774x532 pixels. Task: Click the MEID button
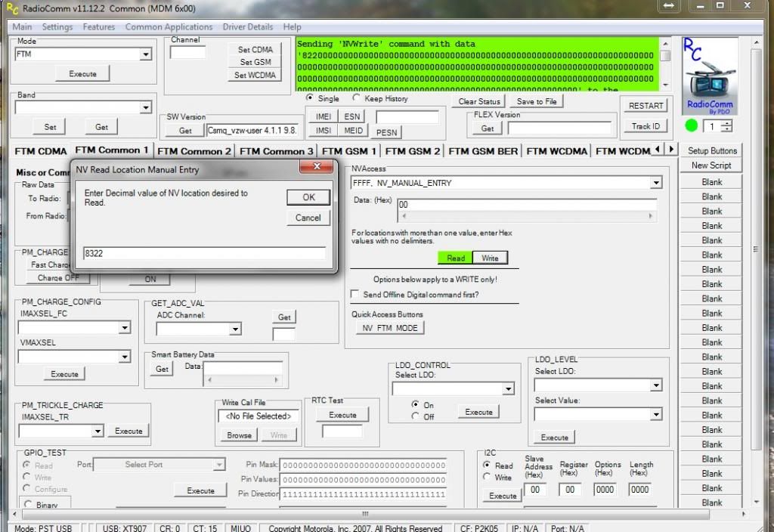click(x=353, y=130)
